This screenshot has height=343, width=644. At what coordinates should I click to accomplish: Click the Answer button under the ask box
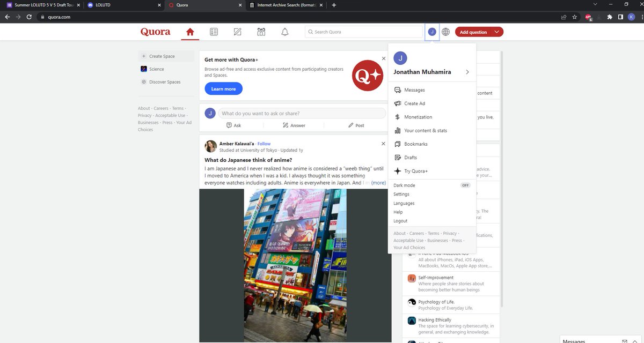click(294, 125)
